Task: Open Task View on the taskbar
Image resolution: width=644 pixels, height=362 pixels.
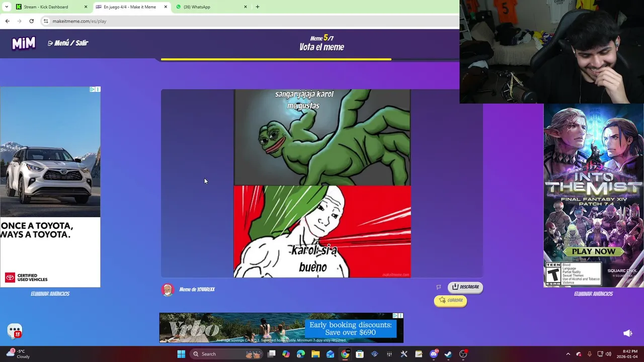Action: click(272, 354)
